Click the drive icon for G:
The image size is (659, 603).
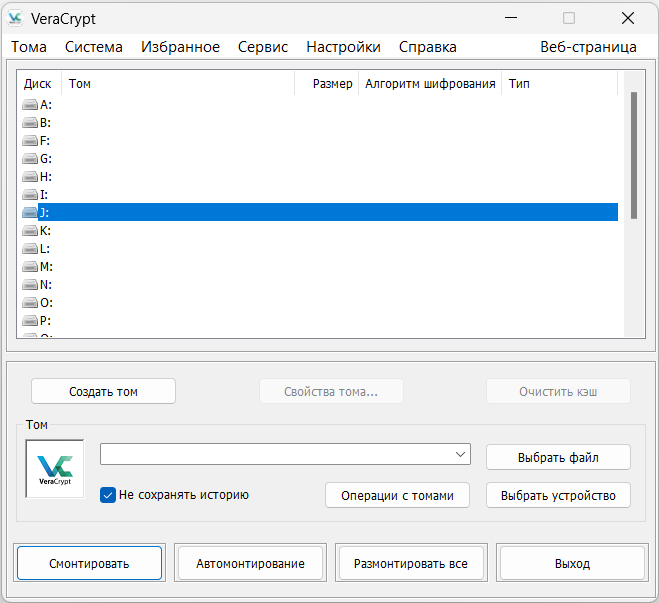pyautogui.click(x=30, y=159)
